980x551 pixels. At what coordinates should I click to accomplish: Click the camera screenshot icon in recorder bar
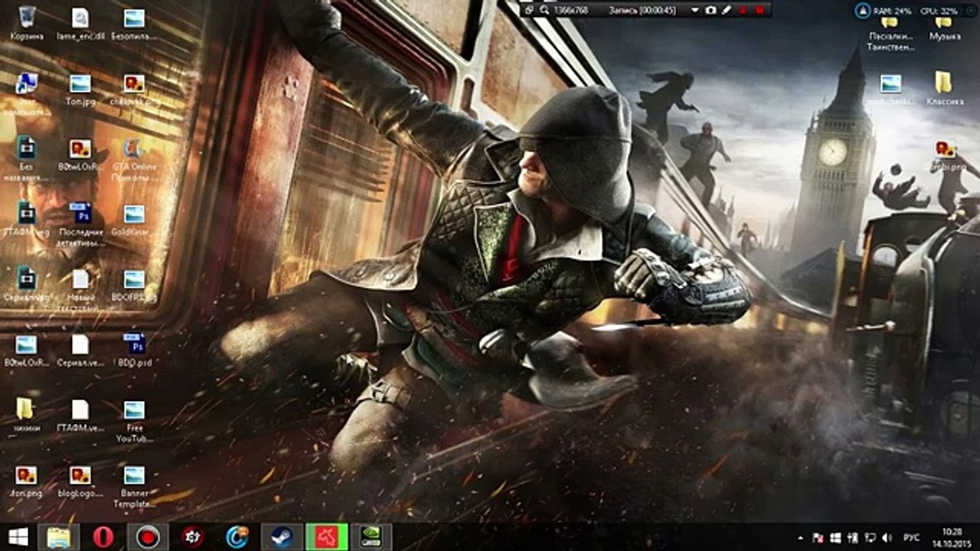710,10
